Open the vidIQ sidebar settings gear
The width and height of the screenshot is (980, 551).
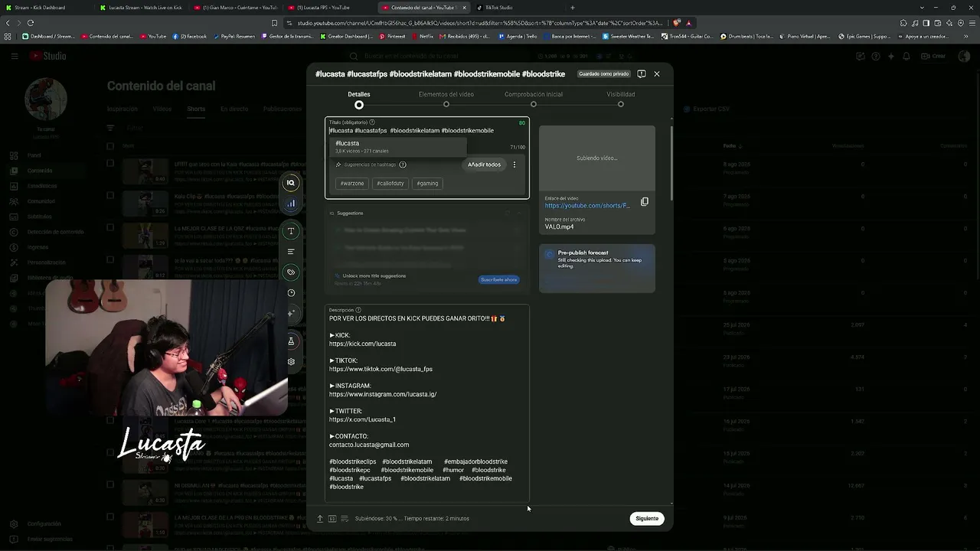(x=291, y=362)
